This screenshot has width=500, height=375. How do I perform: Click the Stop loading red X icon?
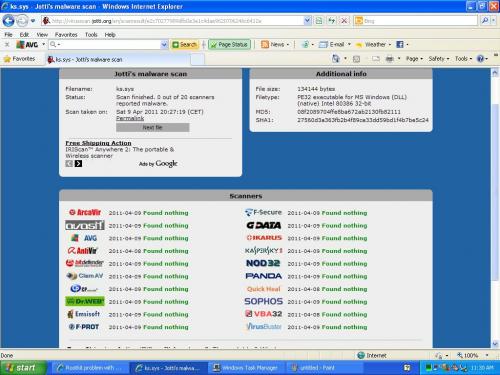344,21
